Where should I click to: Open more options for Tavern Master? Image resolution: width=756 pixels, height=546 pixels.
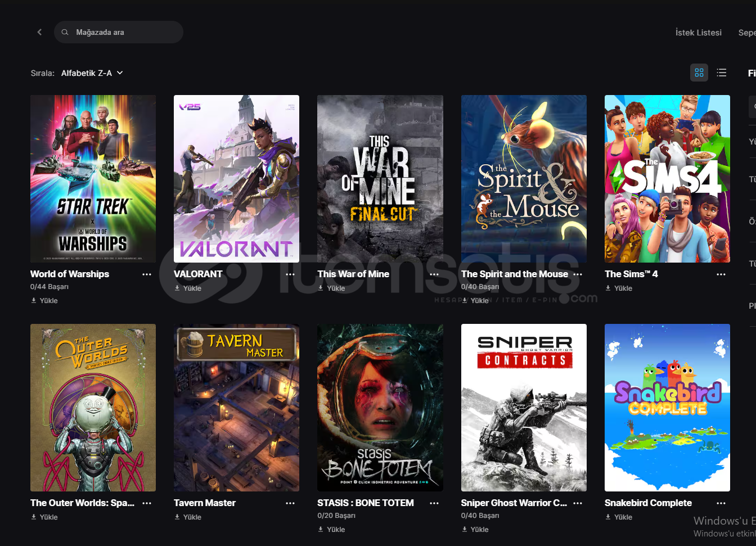click(x=290, y=503)
